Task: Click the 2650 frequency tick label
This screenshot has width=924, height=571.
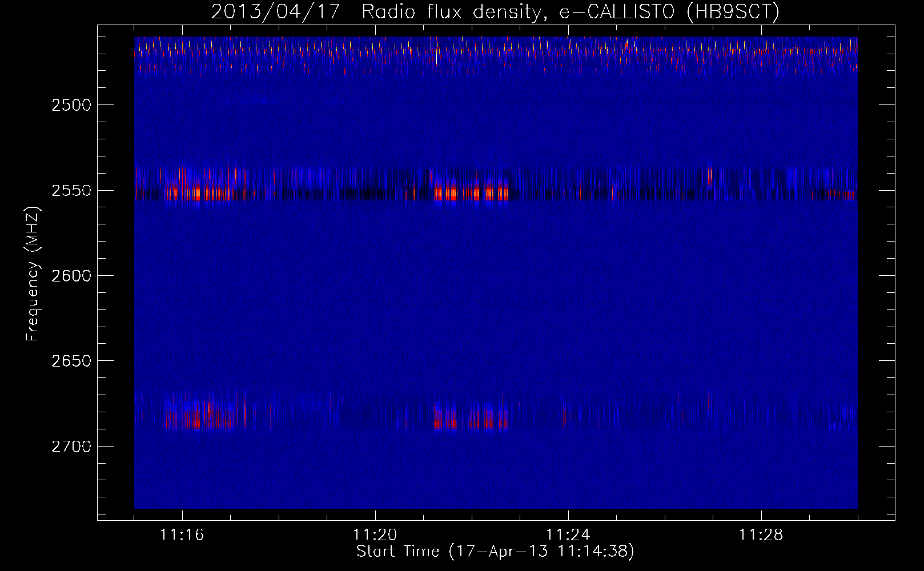Action: (x=71, y=361)
